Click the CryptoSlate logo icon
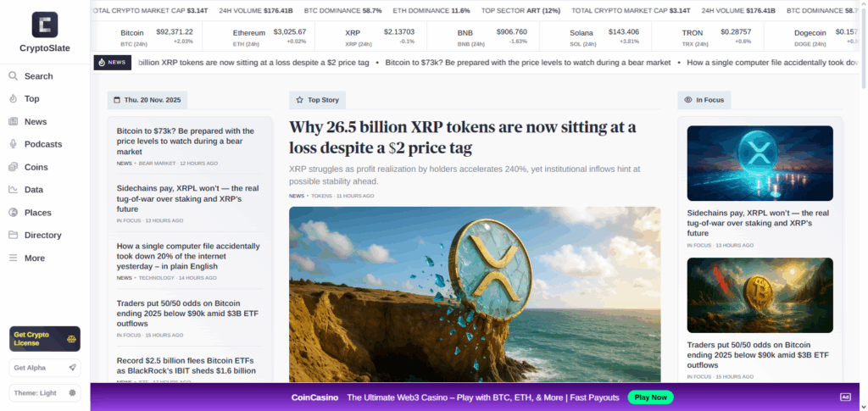The width and height of the screenshot is (868, 411). click(x=45, y=25)
